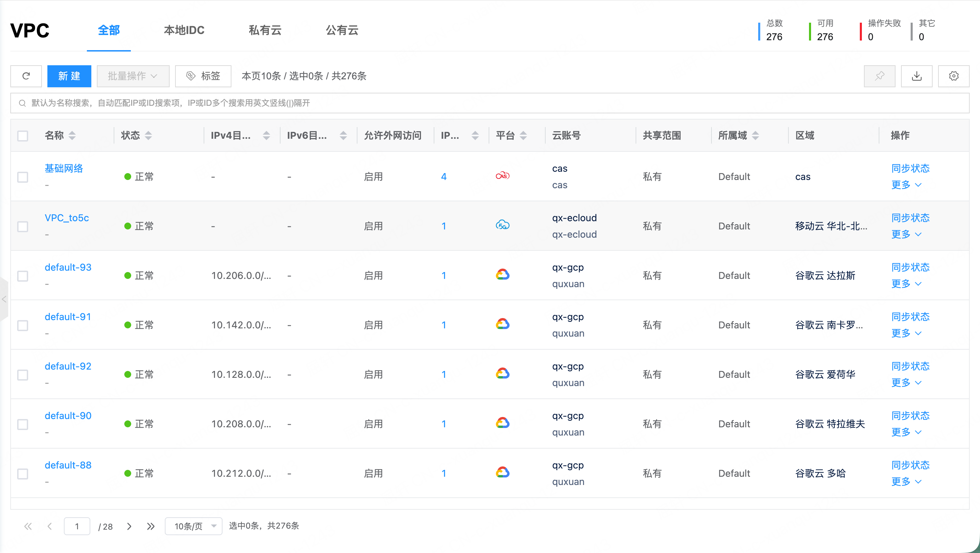The image size is (980, 553).
Task: Go to next page arrow
Action: [129, 526]
